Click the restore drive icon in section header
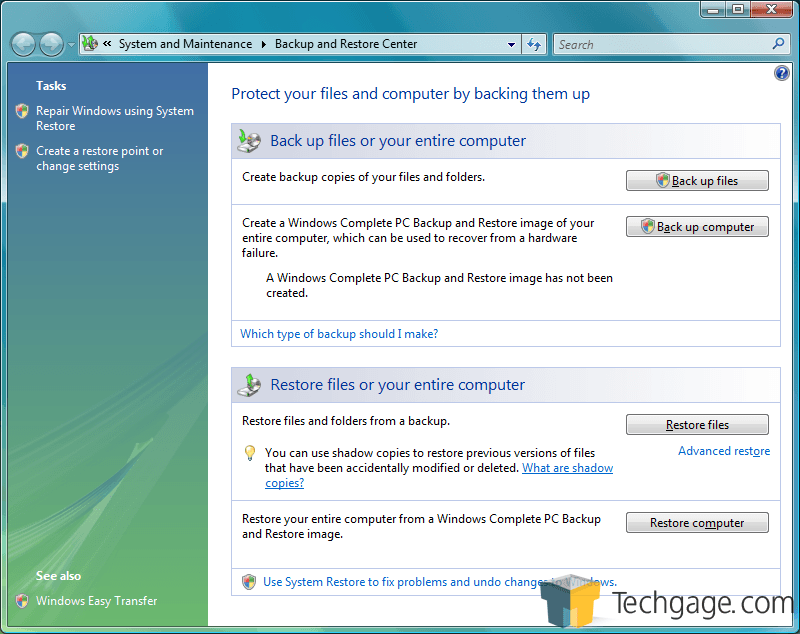The height and width of the screenshot is (634, 800). pos(249,385)
